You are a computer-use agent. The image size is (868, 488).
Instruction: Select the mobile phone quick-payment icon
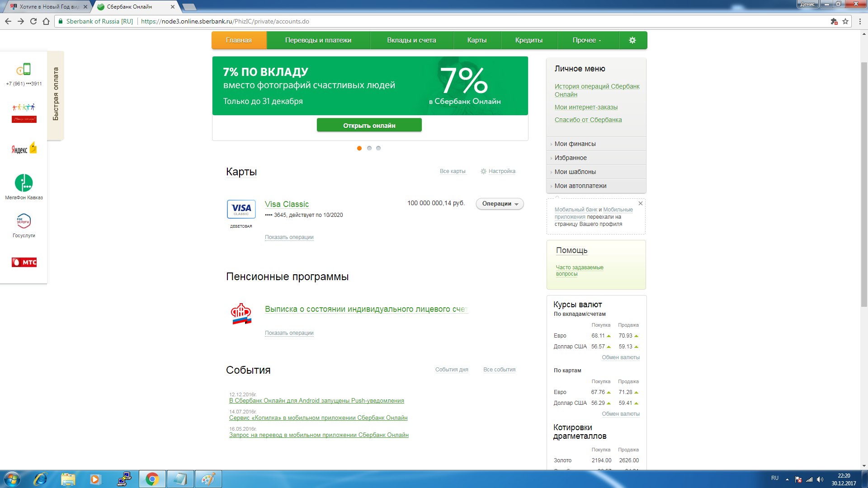pyautogui.click(x=24, y=69)
